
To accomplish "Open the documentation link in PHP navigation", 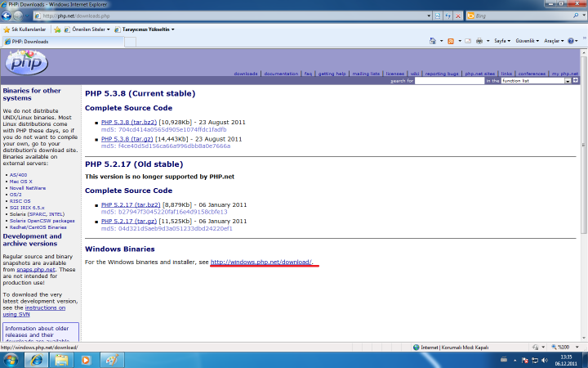I will coord(281,74).
